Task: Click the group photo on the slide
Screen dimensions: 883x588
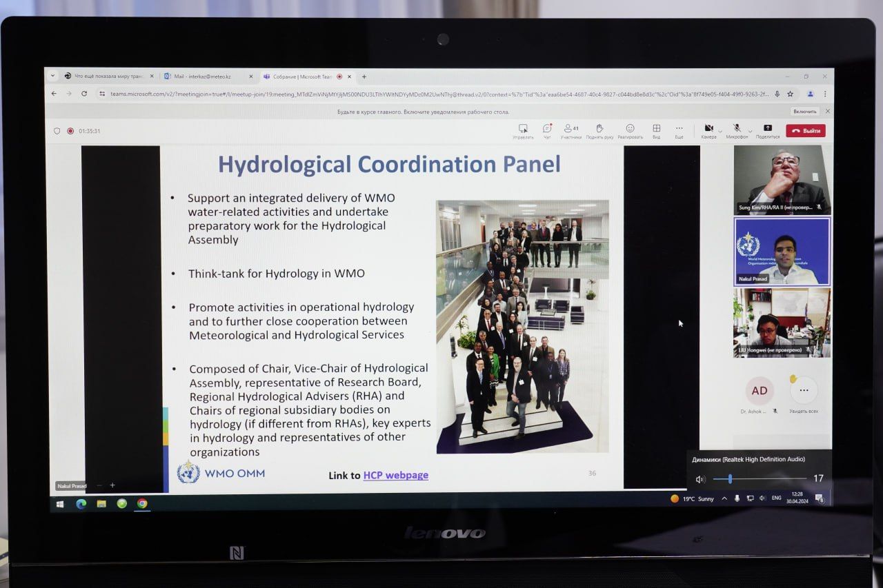Action: pos(523,327)
